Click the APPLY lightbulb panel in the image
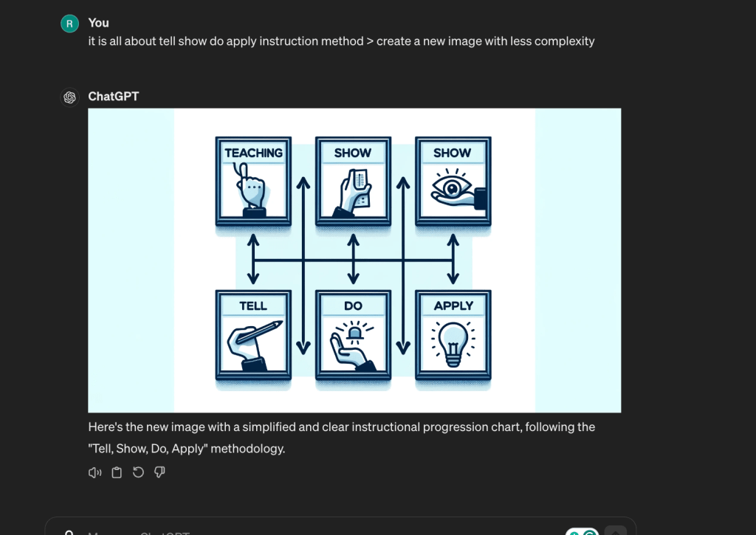 coord(453,335)
